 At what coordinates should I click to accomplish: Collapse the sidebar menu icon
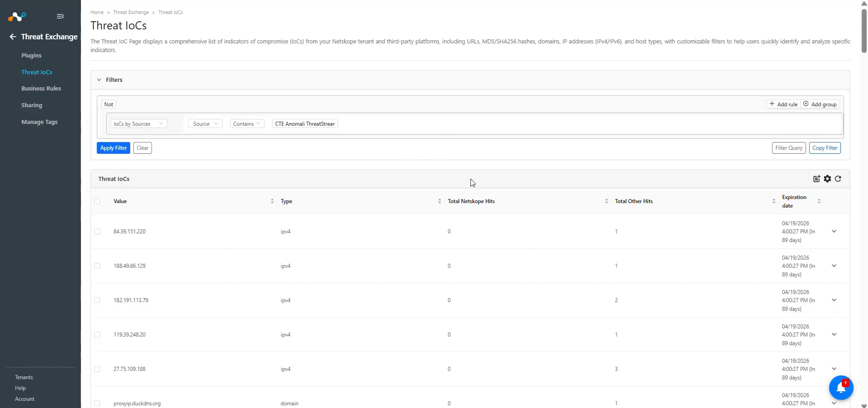pos(60,16)
